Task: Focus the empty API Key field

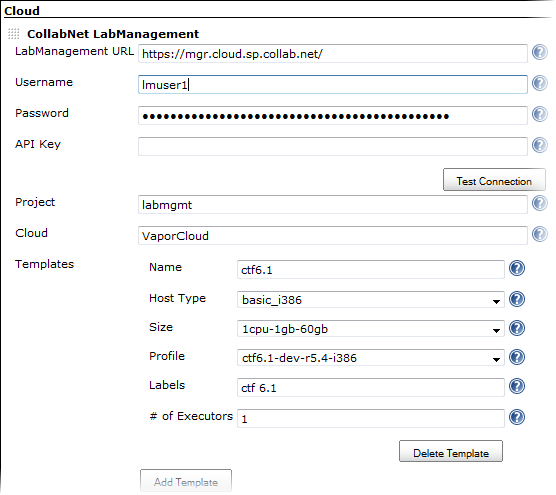Action: tap(333, 146)
